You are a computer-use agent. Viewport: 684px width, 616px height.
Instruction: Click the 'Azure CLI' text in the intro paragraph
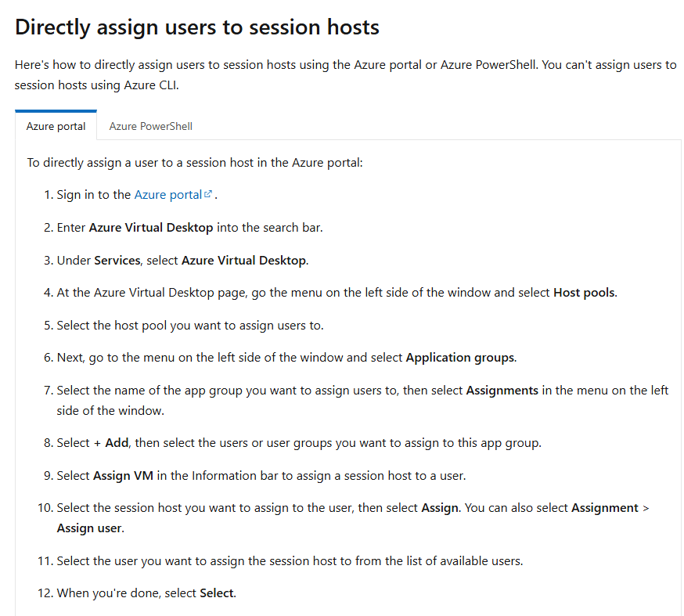pos(150,85)
